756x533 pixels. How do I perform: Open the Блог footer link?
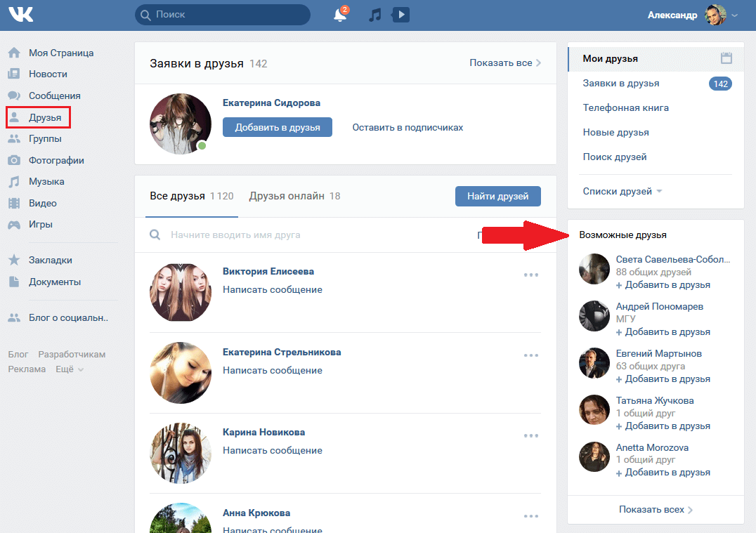pos(18,354)
